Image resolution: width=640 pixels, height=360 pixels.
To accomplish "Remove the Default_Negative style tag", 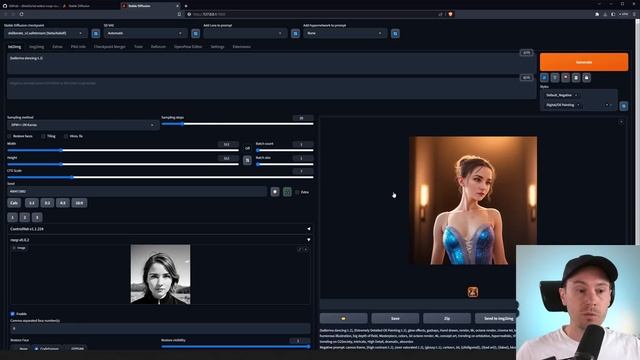I will 576,95.
